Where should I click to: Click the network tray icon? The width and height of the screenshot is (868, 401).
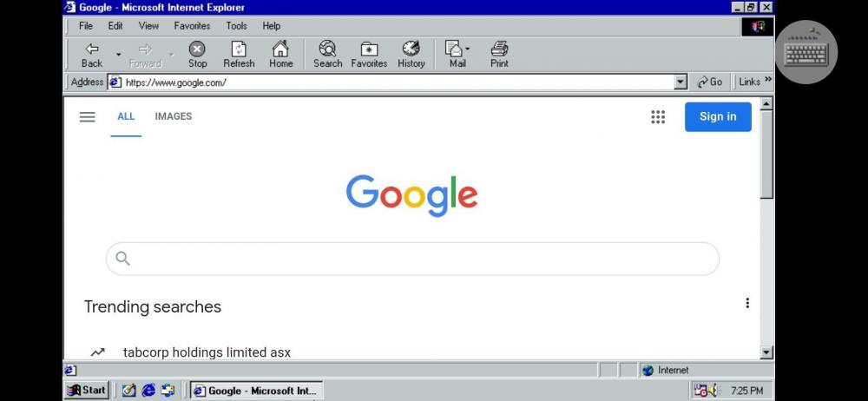coord(700,391)
